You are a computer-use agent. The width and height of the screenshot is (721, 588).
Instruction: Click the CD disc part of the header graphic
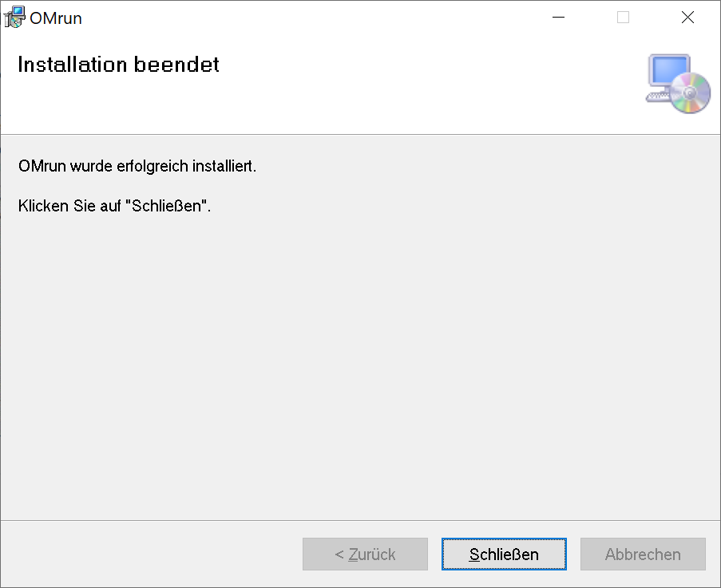pos(691,93)
